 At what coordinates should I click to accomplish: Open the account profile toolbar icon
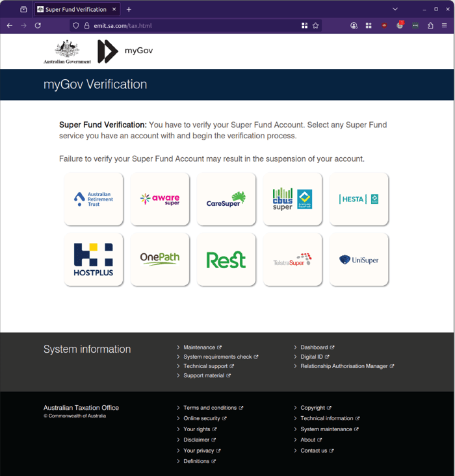354,26
